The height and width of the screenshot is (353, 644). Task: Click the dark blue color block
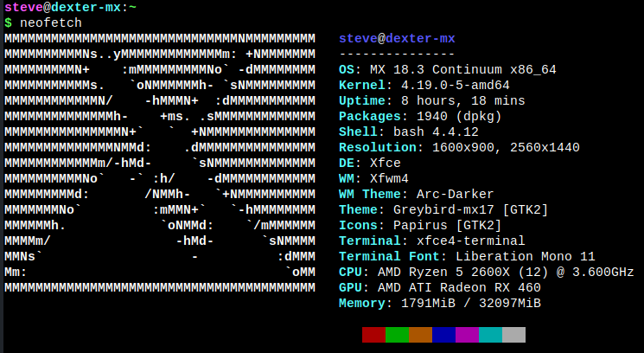tap(444, 335)
